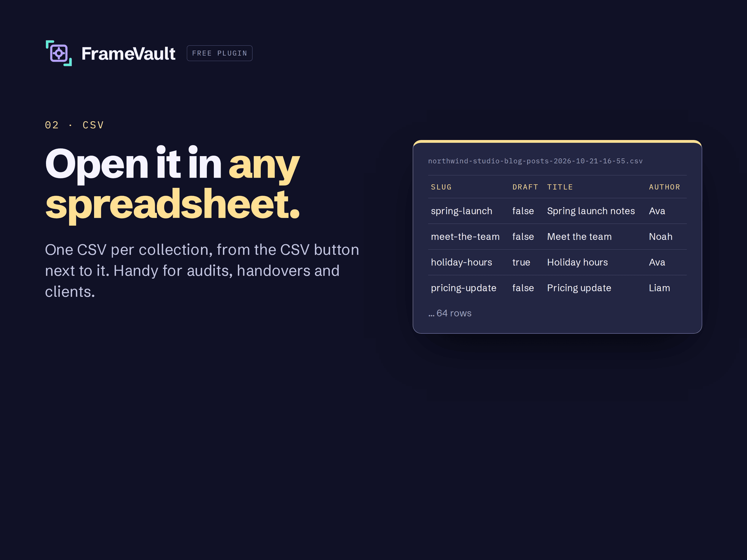Select the '02 · CSV' section label

pos(74,125)
